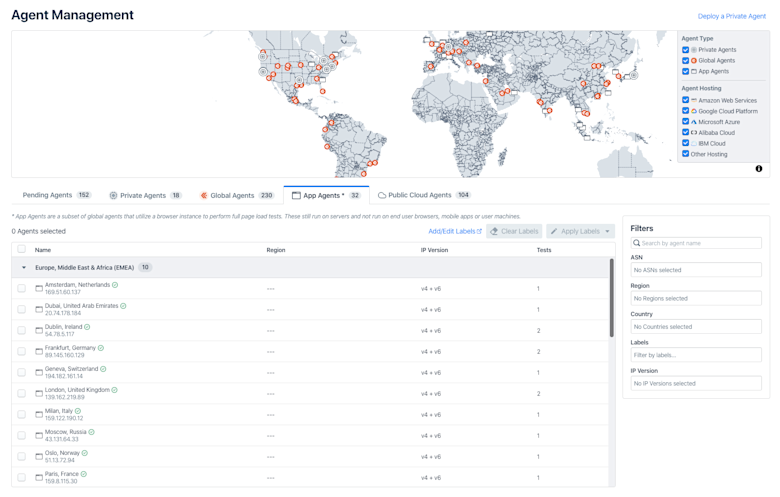The image size is (780, 497).
Task: Switch to the Pending Agents tab
Action: click(56, 195)
